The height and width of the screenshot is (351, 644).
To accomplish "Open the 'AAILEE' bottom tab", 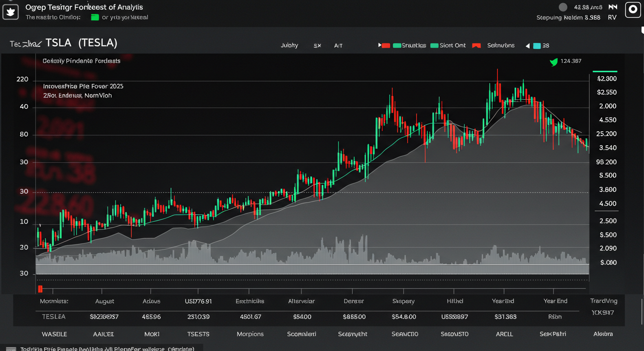I will point(104,334).
